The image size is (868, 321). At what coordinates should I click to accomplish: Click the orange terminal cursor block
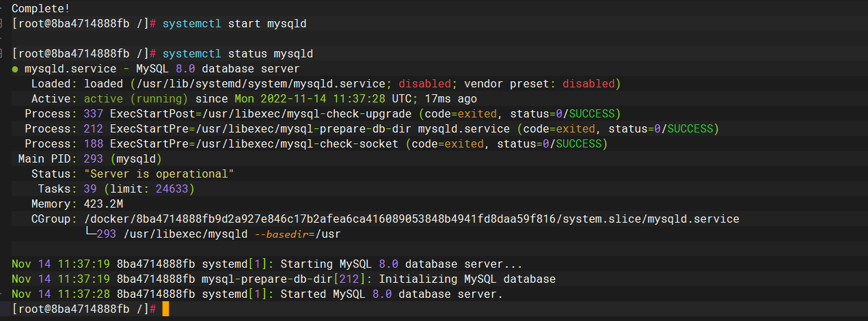[165, 309]
